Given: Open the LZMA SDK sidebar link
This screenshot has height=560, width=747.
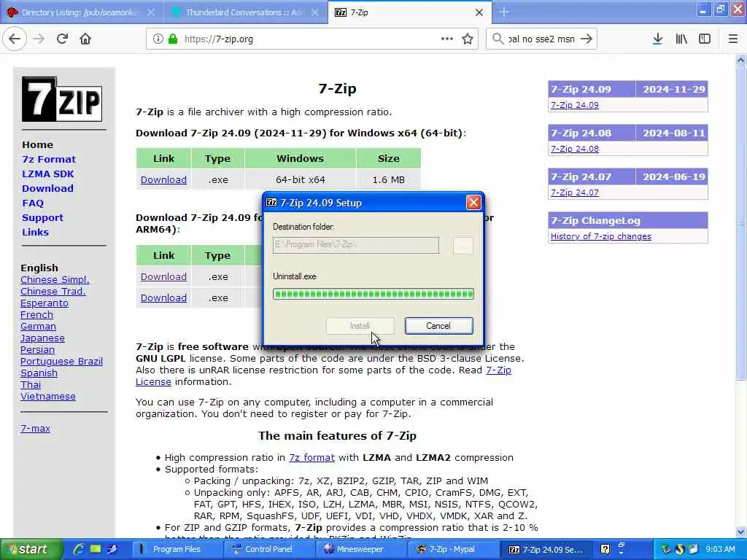Looking at the screenshot, I should point(47,174).
